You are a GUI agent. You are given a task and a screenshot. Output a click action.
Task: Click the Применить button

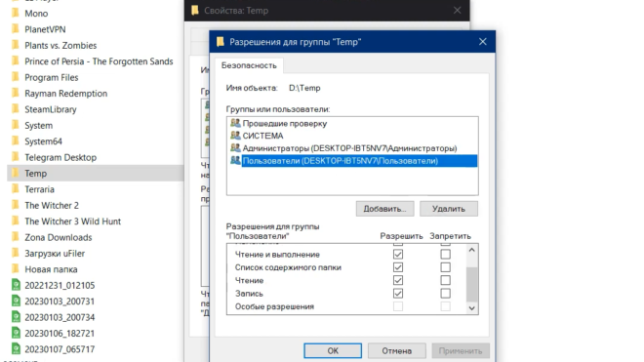point(461,351)
